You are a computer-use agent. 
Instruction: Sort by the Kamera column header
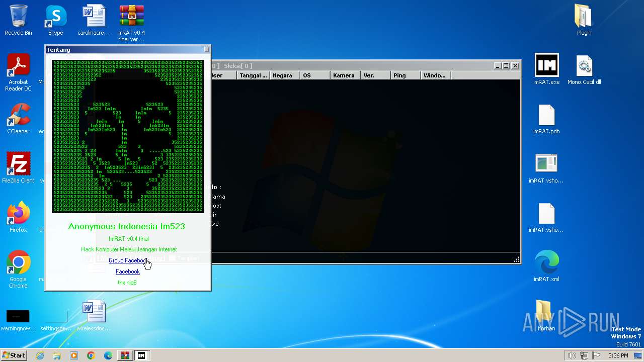coord(345,75)
